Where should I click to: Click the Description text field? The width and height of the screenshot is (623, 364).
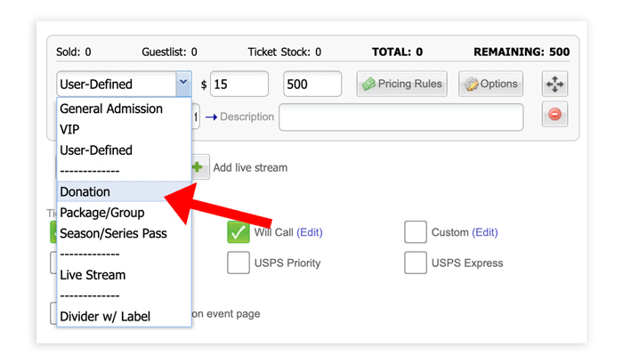pos(400,117)
